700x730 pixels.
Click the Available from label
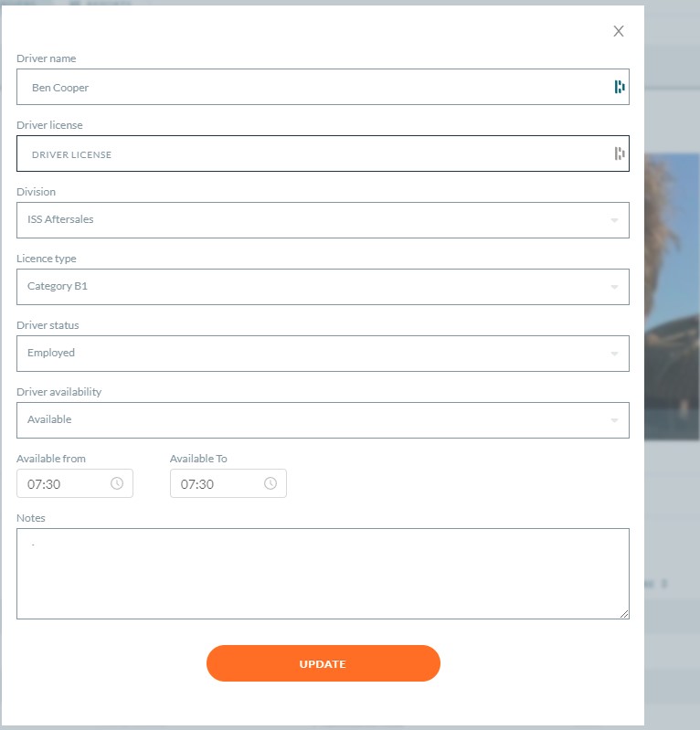pos(51,459)
